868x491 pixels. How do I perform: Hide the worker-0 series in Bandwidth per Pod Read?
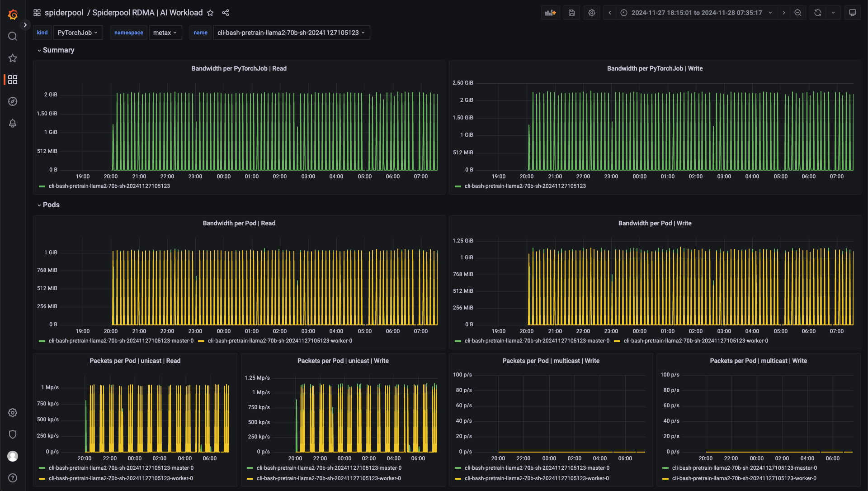coord(280,341)
